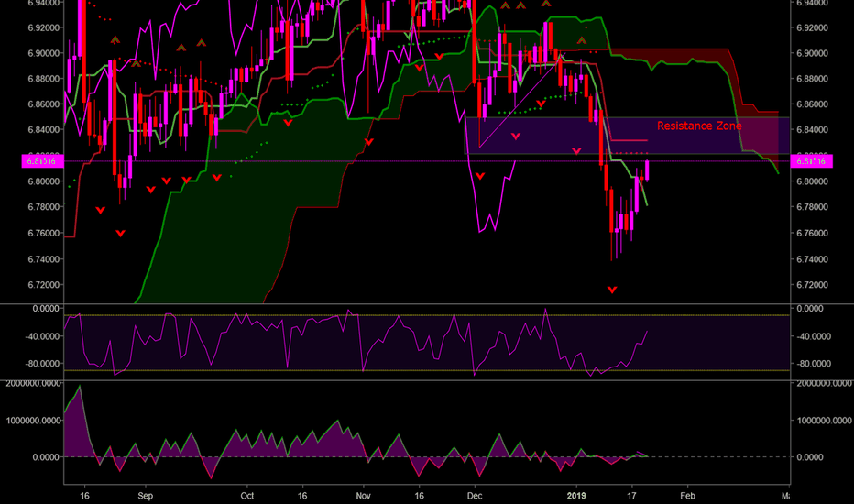854x504 pixels.
Task: Click the magenta 6.81516 price tag on right axis
Action: click(x=812, y=160)
